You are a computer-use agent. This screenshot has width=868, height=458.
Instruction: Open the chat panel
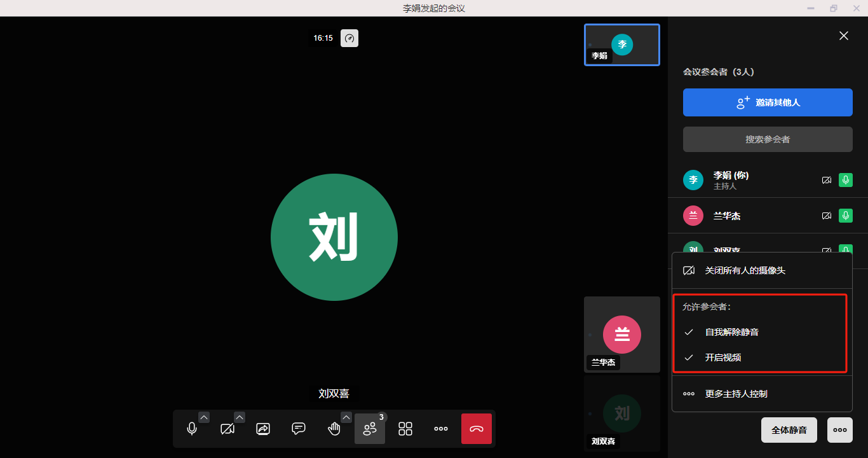(x=299, y=429)
